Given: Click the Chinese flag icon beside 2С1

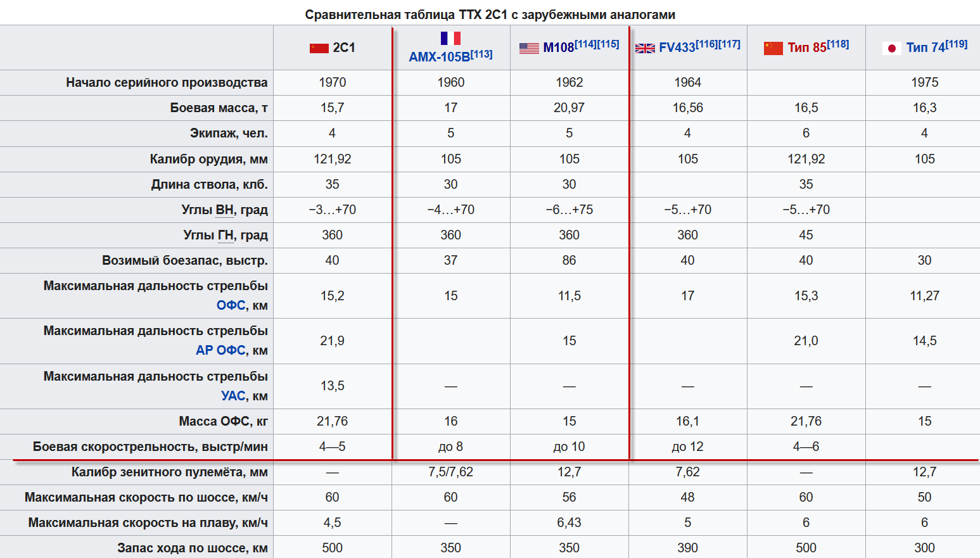Looking at the screenshot, I should [319, 48].
